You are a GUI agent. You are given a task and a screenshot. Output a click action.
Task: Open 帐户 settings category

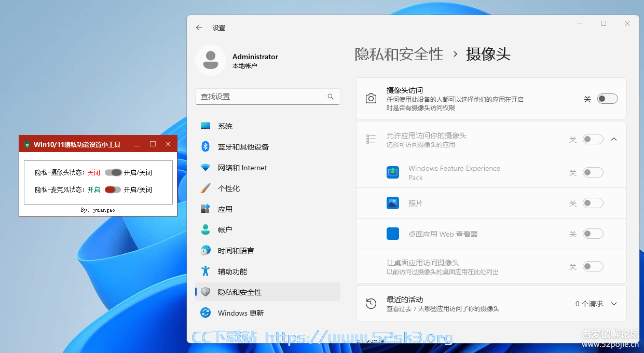tap(267, 229)
